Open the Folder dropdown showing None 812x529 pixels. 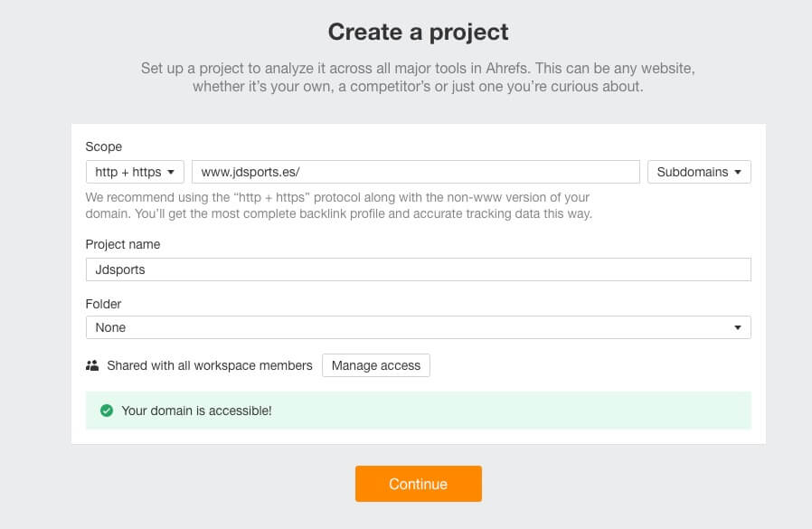pyautogui.click(x=418, y=327)
